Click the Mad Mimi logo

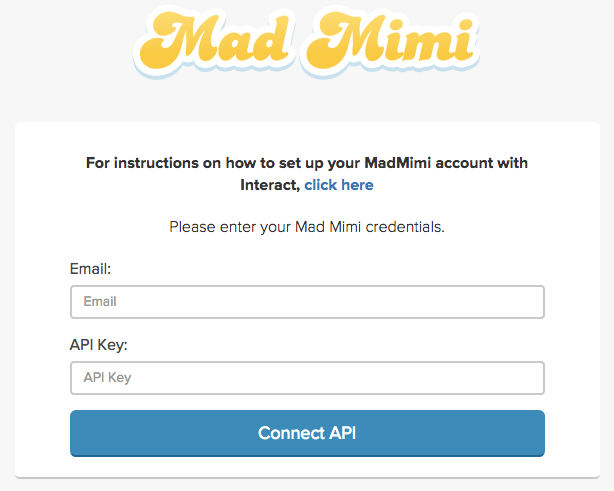(306, 42)
